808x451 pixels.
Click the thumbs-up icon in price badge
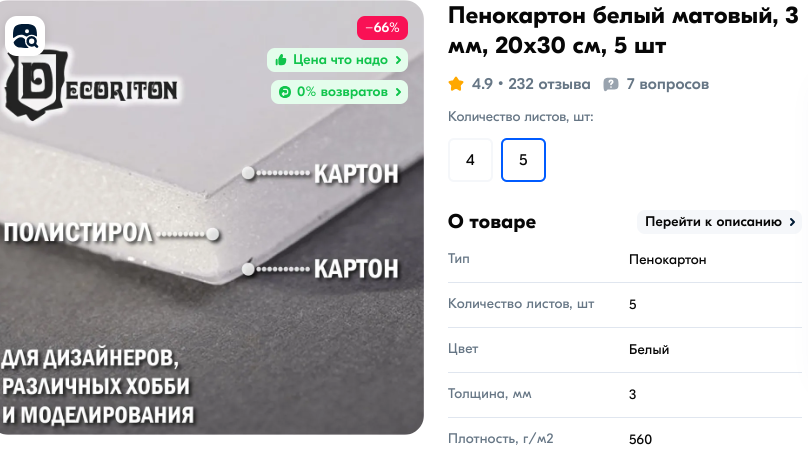point(281,60)
